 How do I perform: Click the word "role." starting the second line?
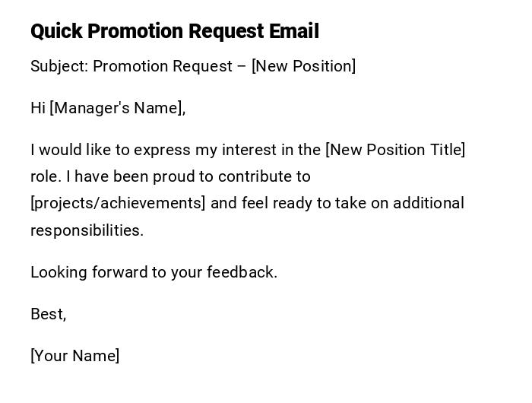[x=46, y=176]
